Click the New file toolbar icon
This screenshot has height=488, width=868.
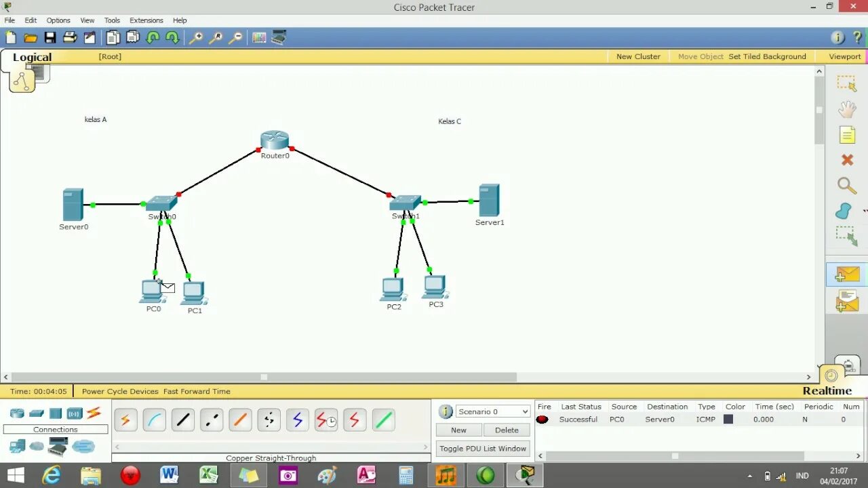(11, 38)
